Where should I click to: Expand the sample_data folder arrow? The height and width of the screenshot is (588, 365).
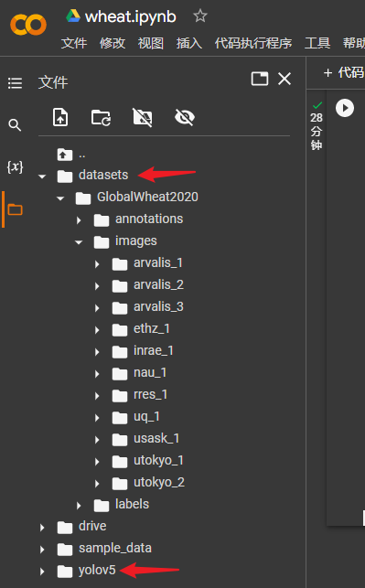[42, 550]
